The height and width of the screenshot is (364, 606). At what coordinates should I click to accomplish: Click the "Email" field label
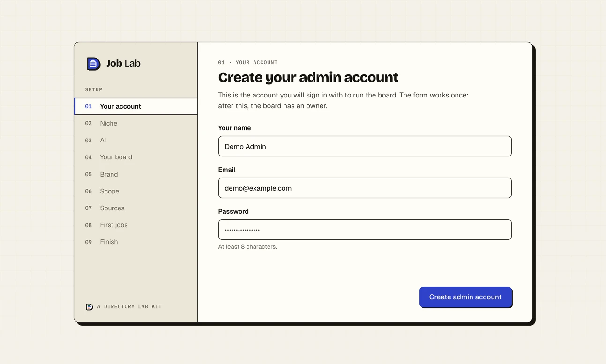click(x=227, y=170)
